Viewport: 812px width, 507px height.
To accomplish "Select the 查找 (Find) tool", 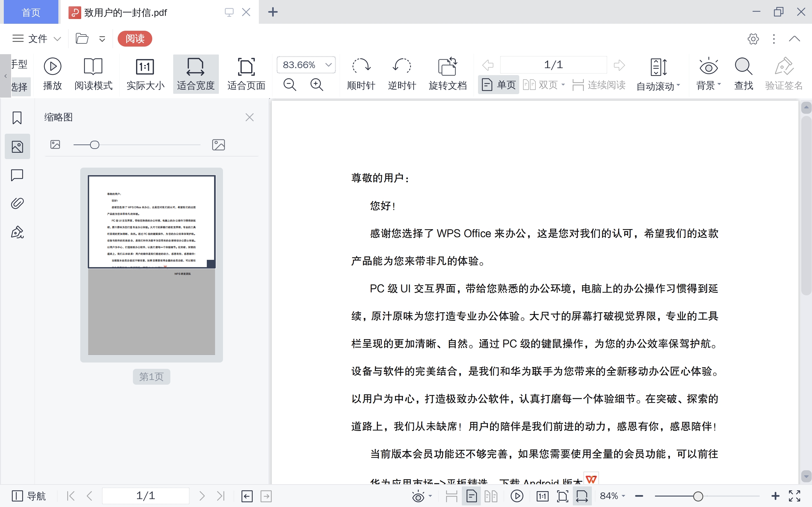I will coord(743,73).
